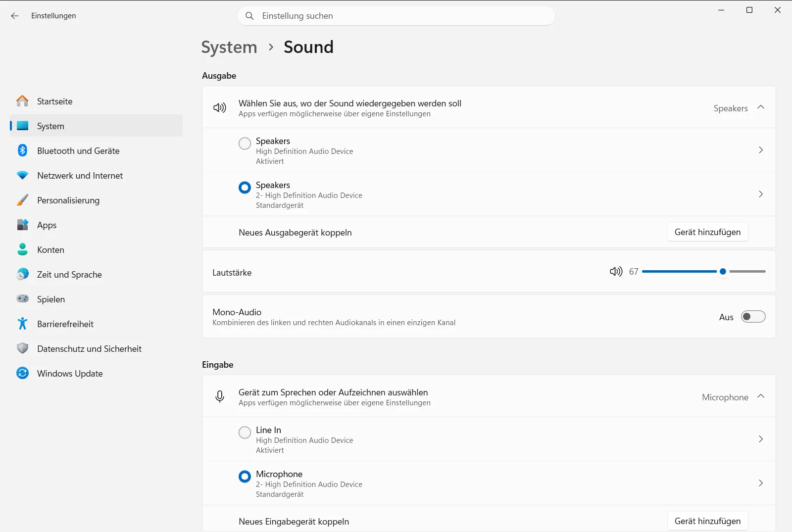Open details chevron for Standardgerät Speakers
792x532 pixels.
pos(761,194)
